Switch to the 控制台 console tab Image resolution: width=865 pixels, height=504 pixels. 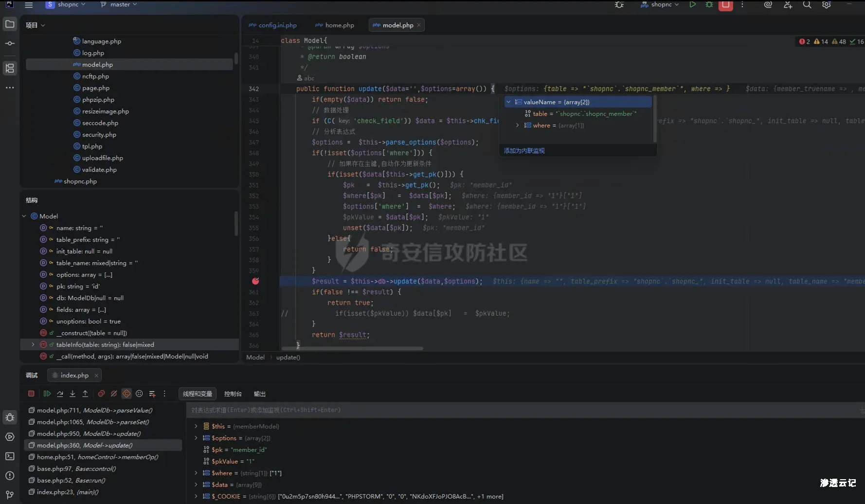[x=233, y=394]
